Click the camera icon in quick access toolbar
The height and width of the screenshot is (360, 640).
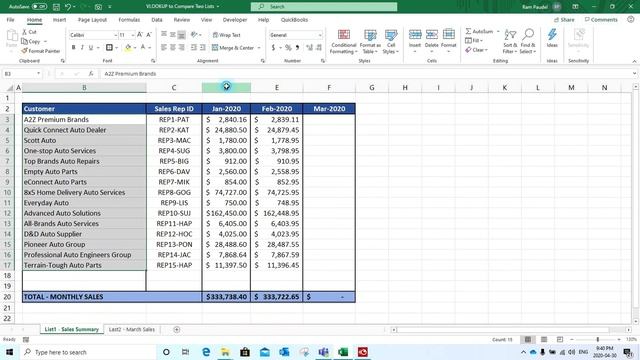(98, 7)
